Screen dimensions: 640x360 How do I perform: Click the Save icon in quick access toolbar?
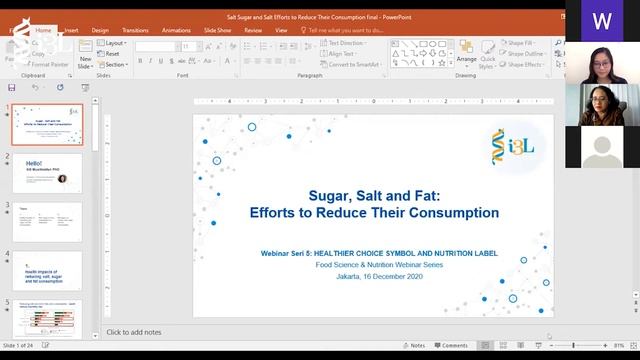point(12,87)
